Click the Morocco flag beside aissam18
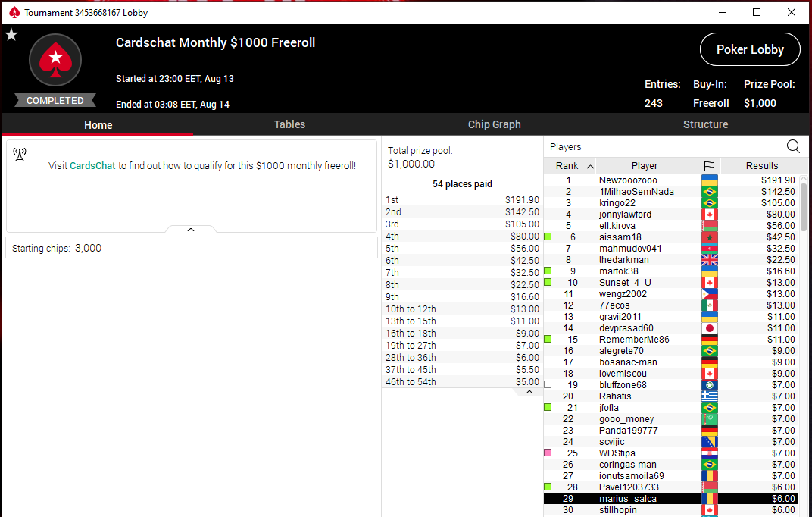This screenshot has width=812, height=517. 710,237
